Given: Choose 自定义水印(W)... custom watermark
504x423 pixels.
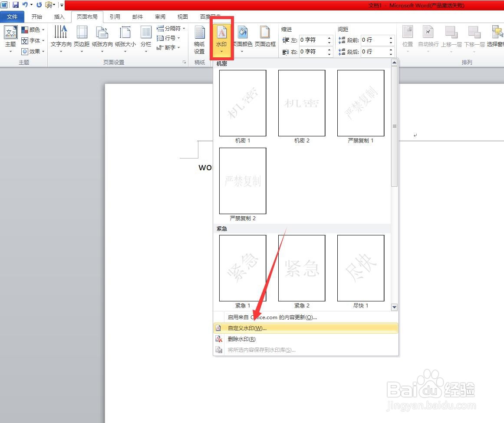Looking at the screenshot, I should pos(306,328).
